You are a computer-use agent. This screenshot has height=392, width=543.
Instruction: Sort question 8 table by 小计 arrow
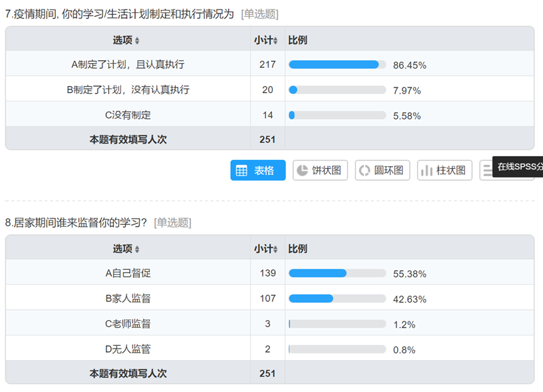point(276,250)
